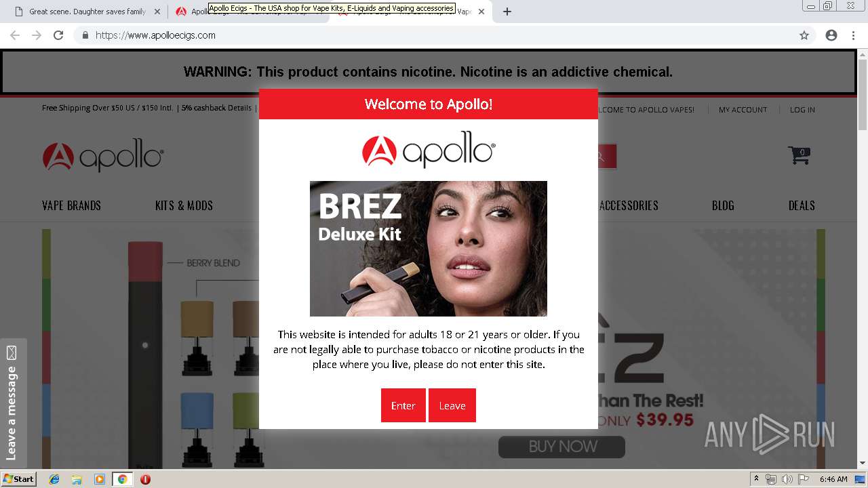This screenshot has width=868, height=488.
Task: Open Windows Explorer folder from taskbar
Action: (77, 479)
